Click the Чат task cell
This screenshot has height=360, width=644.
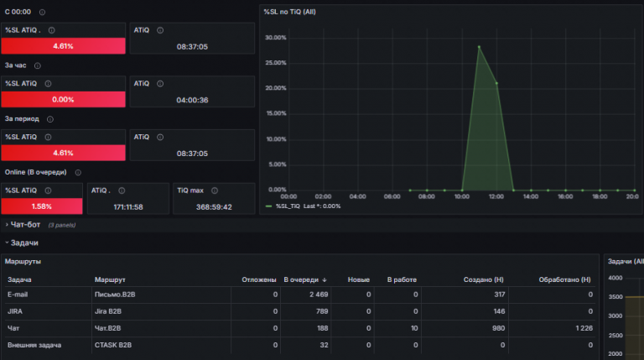pyautogui.click(x=13, y=328)
